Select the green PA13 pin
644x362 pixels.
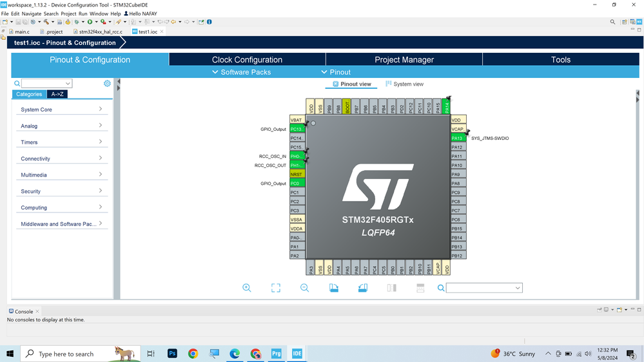458,138
